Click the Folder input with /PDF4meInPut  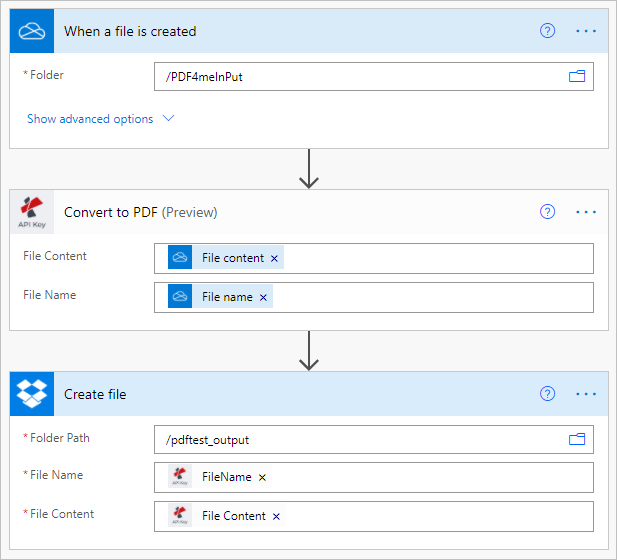tap(360, 77)
